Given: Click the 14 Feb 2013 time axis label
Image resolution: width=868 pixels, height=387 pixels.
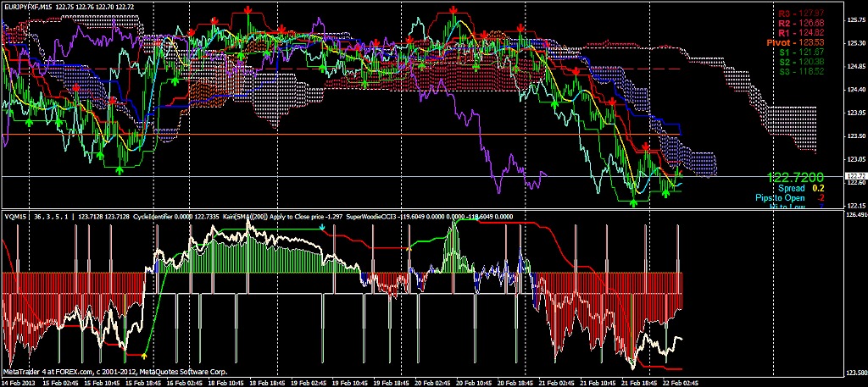Looking at the screenshot, I should (18, 383).
